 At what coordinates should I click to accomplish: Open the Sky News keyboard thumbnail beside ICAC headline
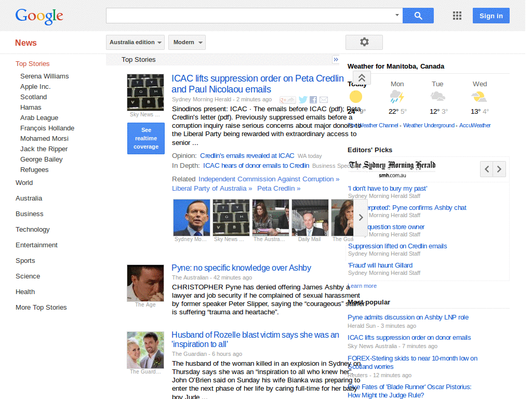[145, 92]
